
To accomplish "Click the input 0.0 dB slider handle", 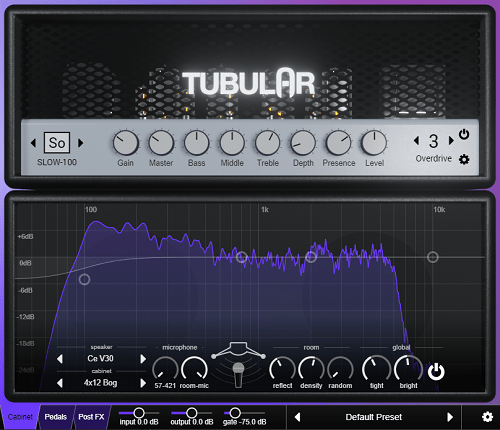I will [139, 413].
